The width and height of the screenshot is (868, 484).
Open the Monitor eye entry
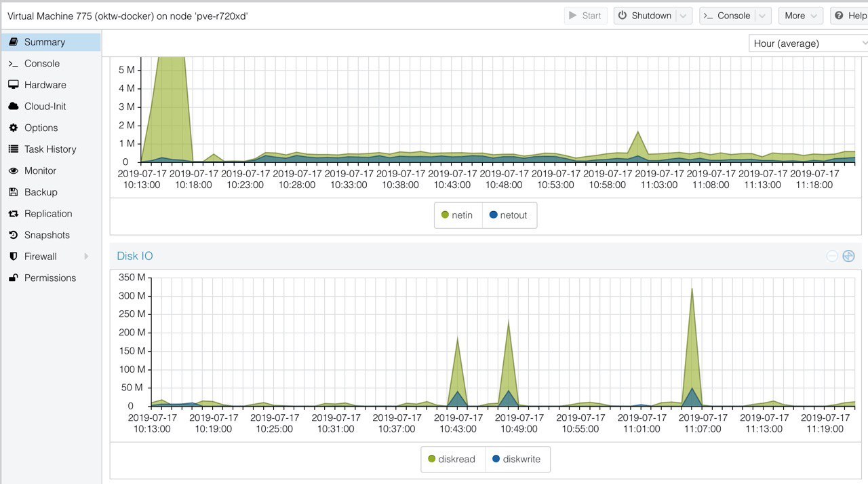51,171
